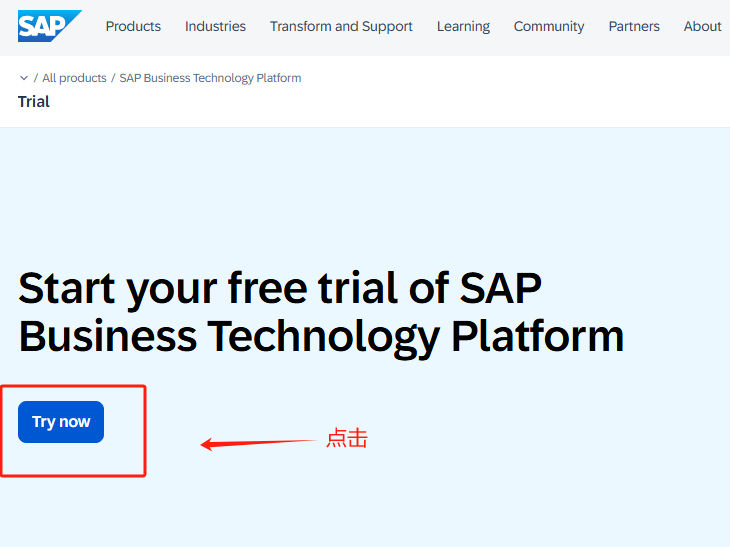Open the Products menu

(133, 27)
